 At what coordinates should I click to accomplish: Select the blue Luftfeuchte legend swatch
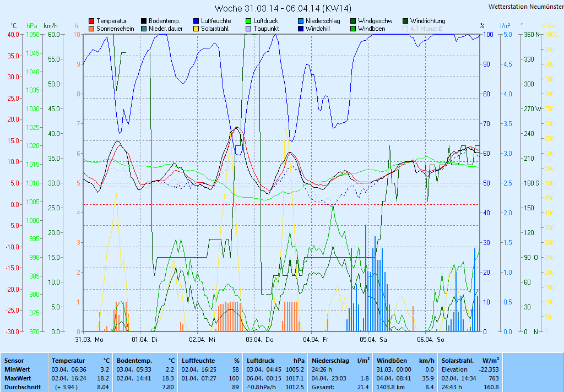click(196, 21)
